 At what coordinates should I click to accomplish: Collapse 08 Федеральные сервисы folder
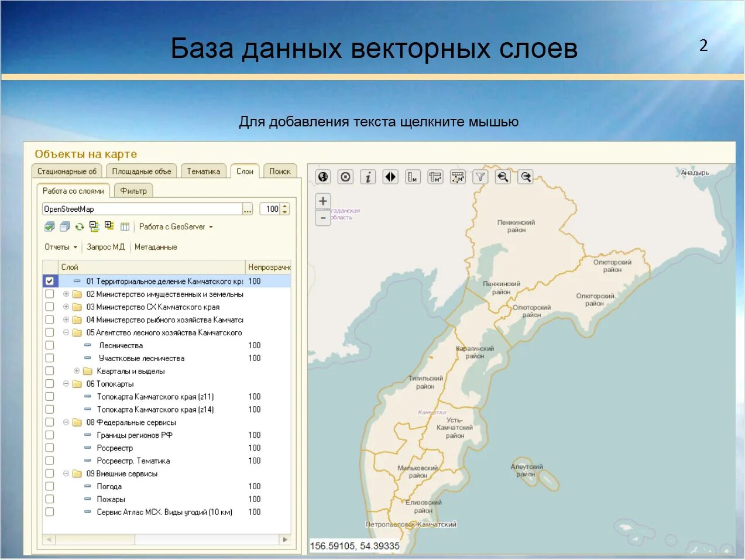[66, 422]
